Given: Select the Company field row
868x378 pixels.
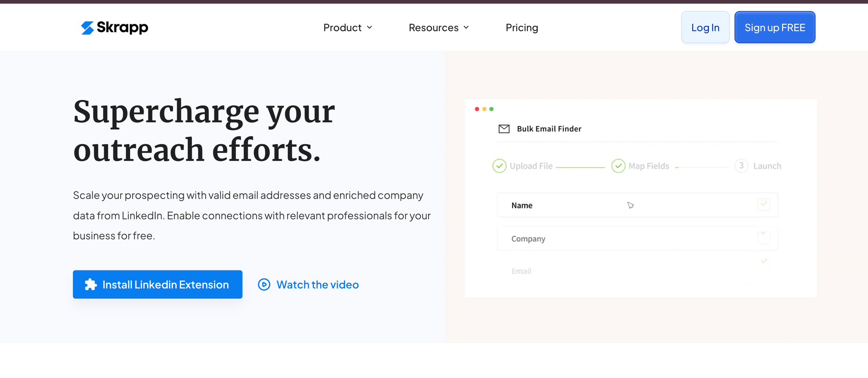Looking at the screenshot, I should coord(638,238).
